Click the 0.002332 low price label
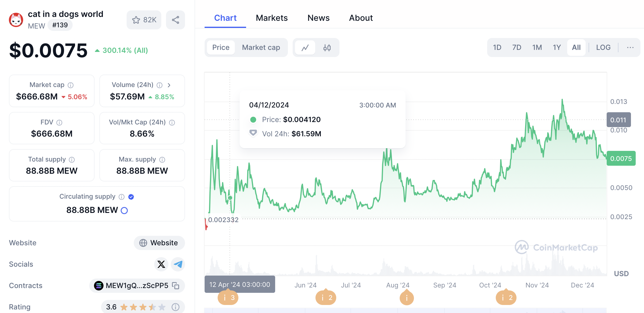 223,220
